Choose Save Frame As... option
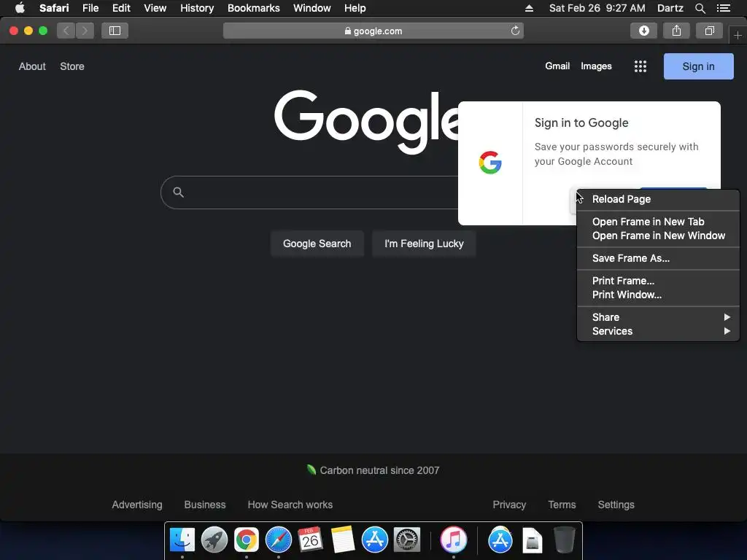Viewport: 747px width, 560px height. [658, 258]
